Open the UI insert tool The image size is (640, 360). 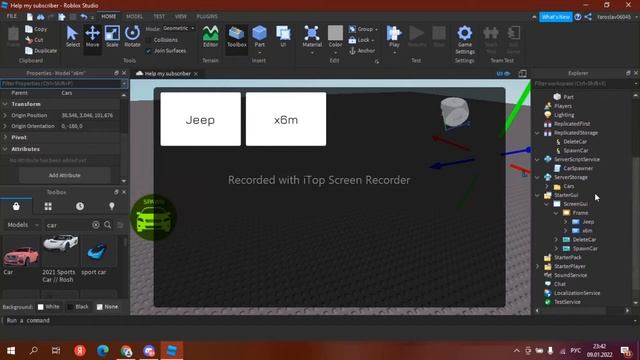click(x=283, y=36)
